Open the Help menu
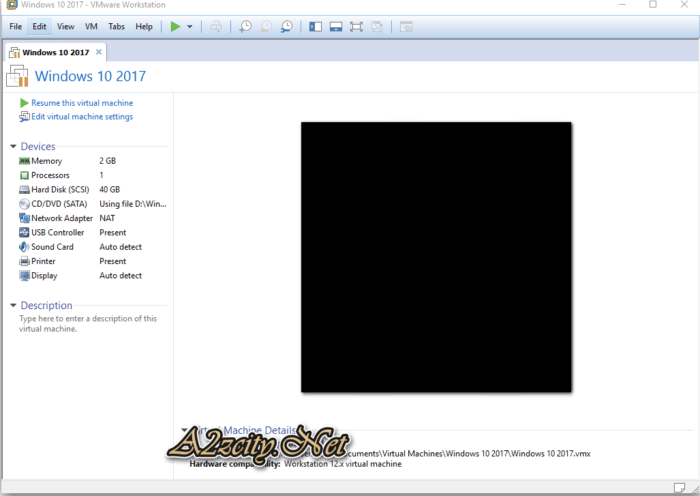Image resolution: width=700 pixels, height=496 pixels. point(144,27)
